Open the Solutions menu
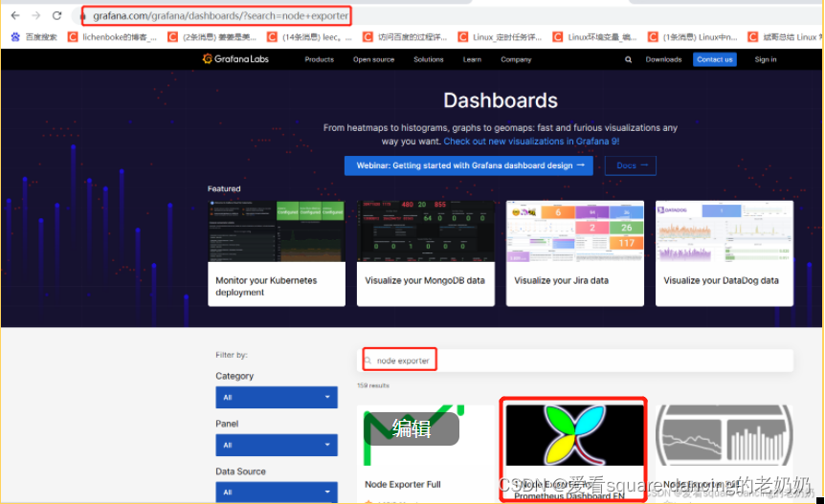825x504 pixels. click(428, 59)
